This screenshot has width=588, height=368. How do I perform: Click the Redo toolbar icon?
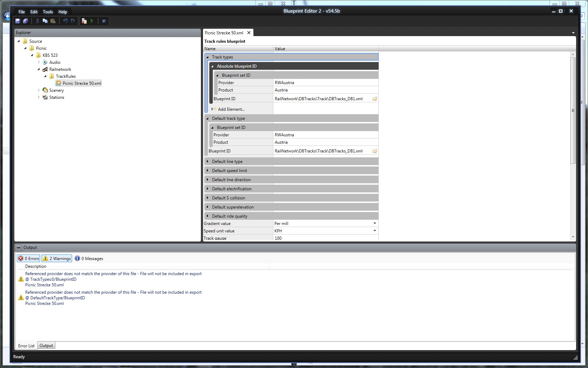point(73,21)
